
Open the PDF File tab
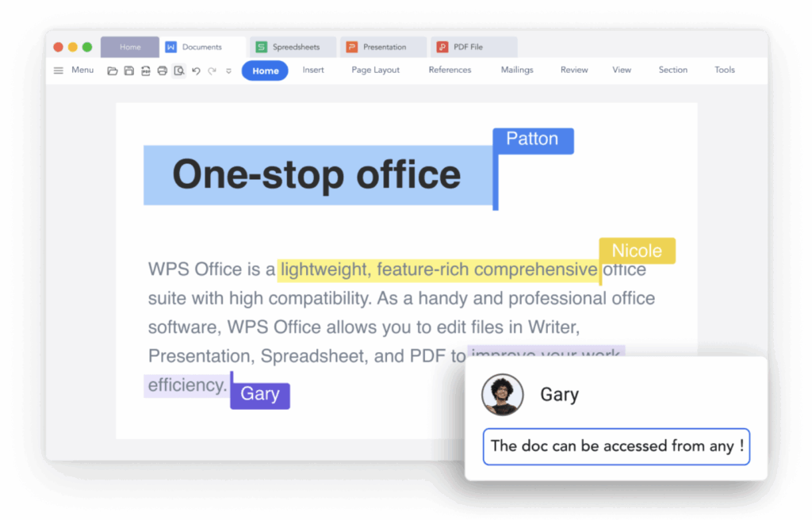point(473,47)
